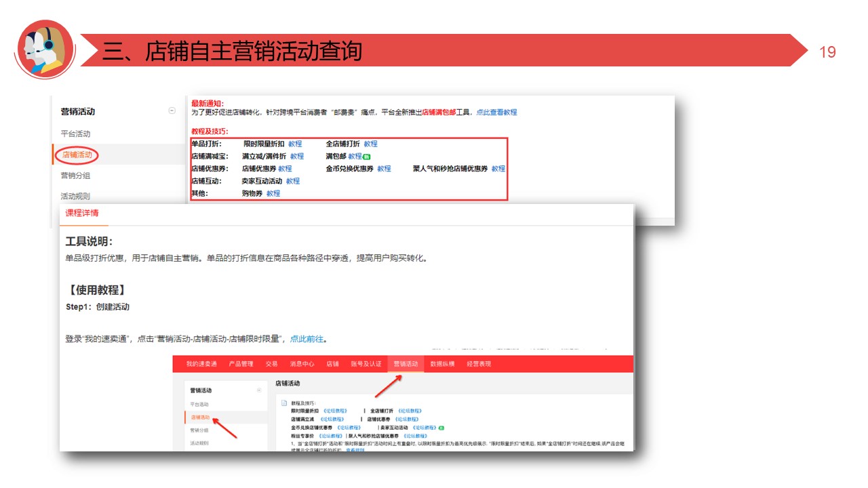Open 点此查看教程 link in the latest notice
868x488 pixels.
[x=496, y=113]
